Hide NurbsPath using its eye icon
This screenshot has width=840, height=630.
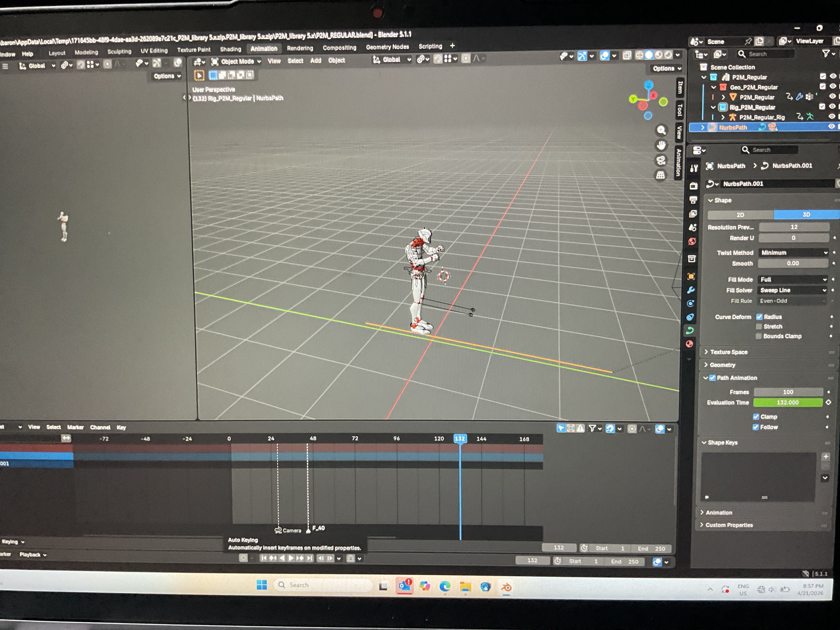click(831, 126)
